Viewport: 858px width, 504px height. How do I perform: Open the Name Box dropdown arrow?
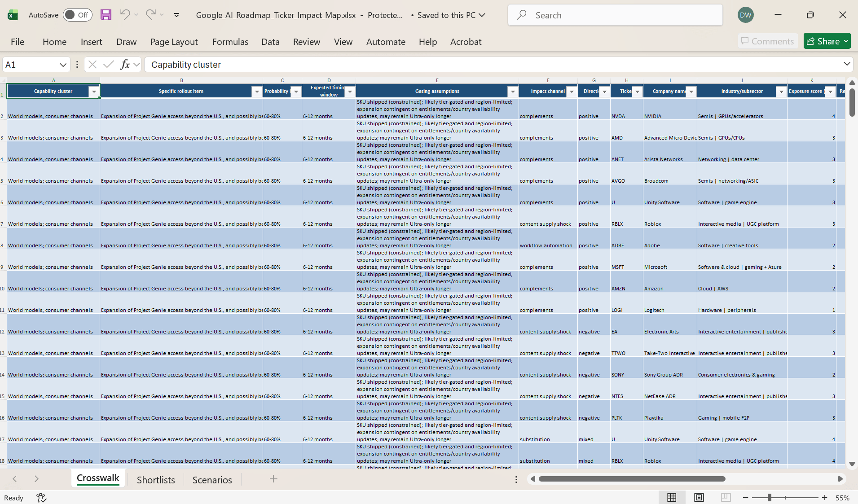(63, 65)
